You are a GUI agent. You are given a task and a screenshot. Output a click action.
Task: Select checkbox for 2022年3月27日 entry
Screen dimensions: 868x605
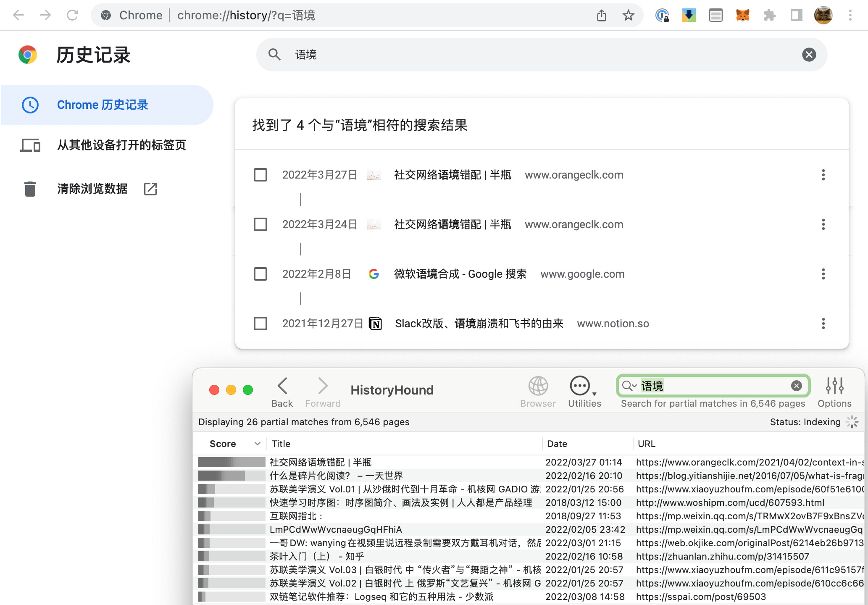(260, 175)
